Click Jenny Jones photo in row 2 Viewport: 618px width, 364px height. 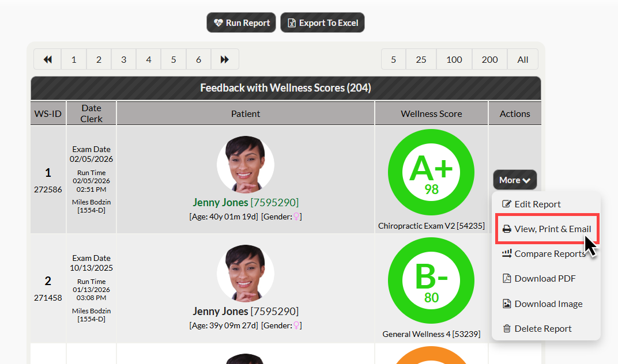pyautogui.click(x=245, y=274)
